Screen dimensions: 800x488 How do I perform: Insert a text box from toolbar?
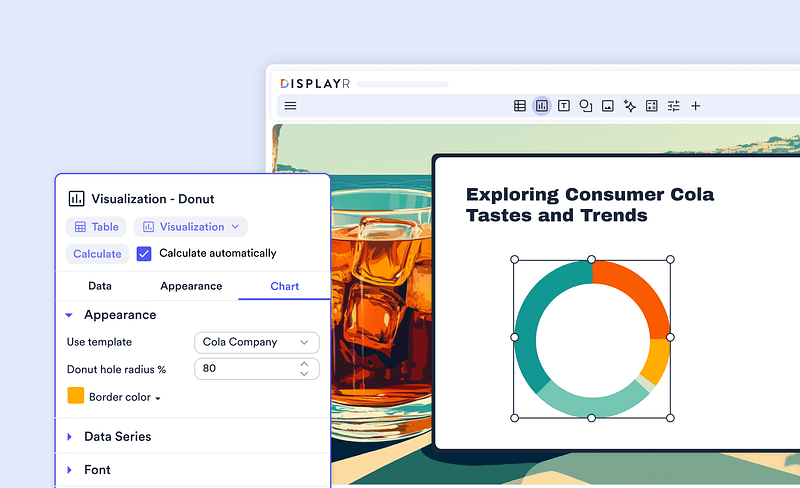click(x=564, y=106)
